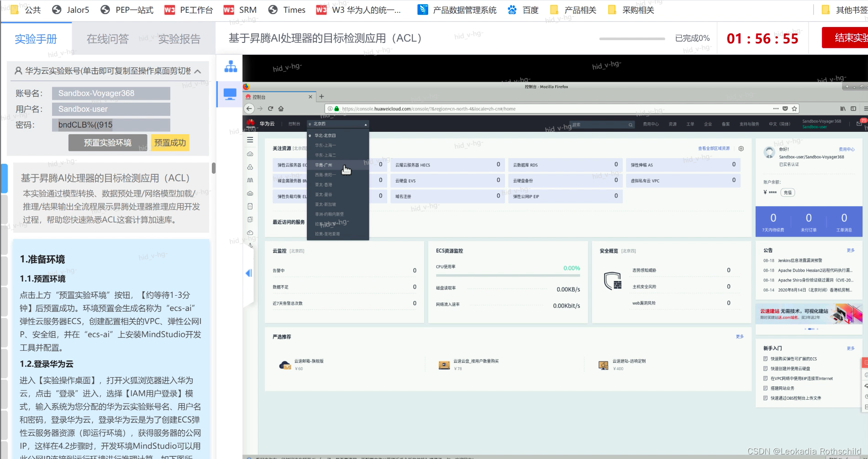This screenshot has width=868, height=459.
Task: Click the console search box
Action: tap(603, 125)
